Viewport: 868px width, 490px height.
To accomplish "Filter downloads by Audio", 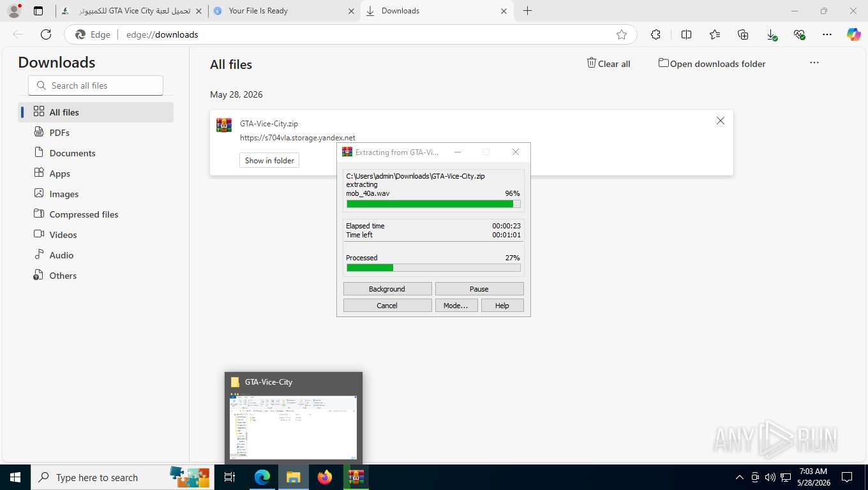I will coord(96,255).
